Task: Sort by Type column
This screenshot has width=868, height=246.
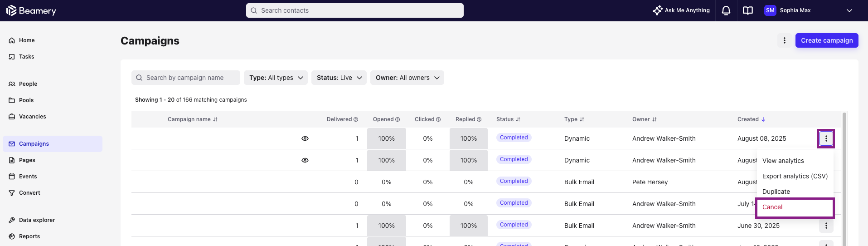Action: coord(574,119)
